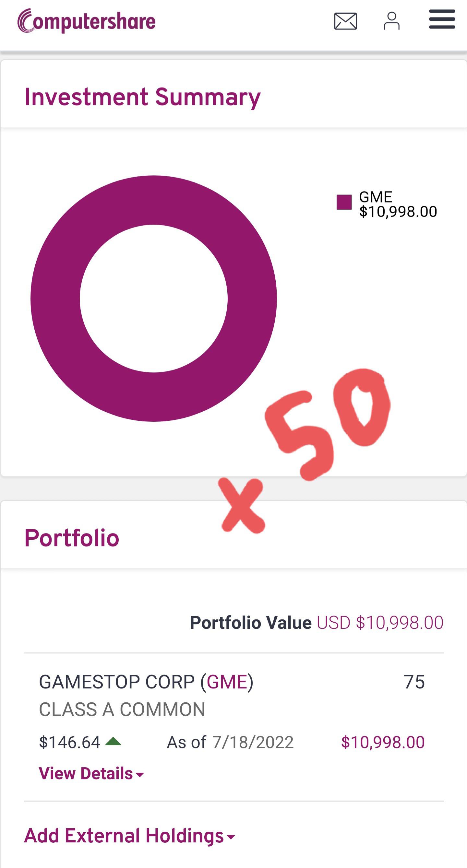Open the hamburger menu
This screenshot has height=868, width=467.
pos(442,19)
